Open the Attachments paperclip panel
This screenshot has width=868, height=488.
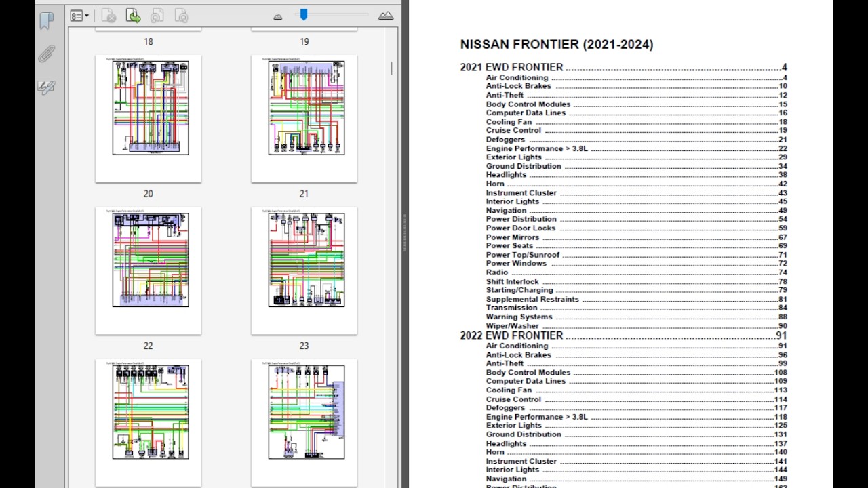(46, 54)
